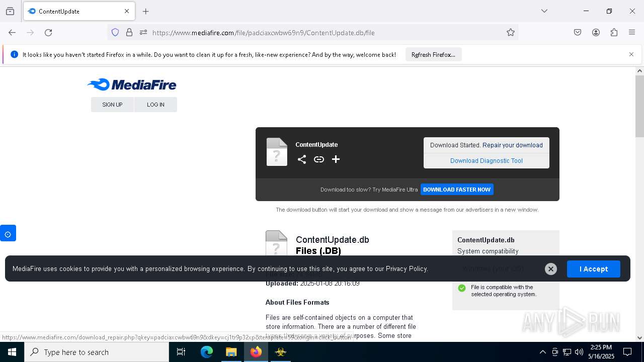Show hidden system tray icons

coord(542,352)
